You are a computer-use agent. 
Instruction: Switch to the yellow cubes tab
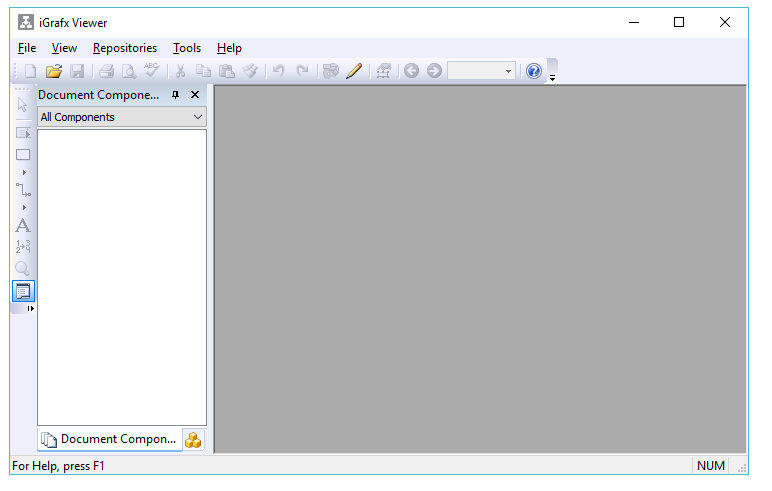(193, 440)
